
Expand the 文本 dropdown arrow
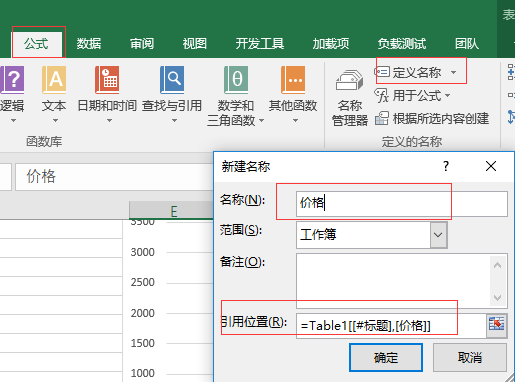point(55,120)
